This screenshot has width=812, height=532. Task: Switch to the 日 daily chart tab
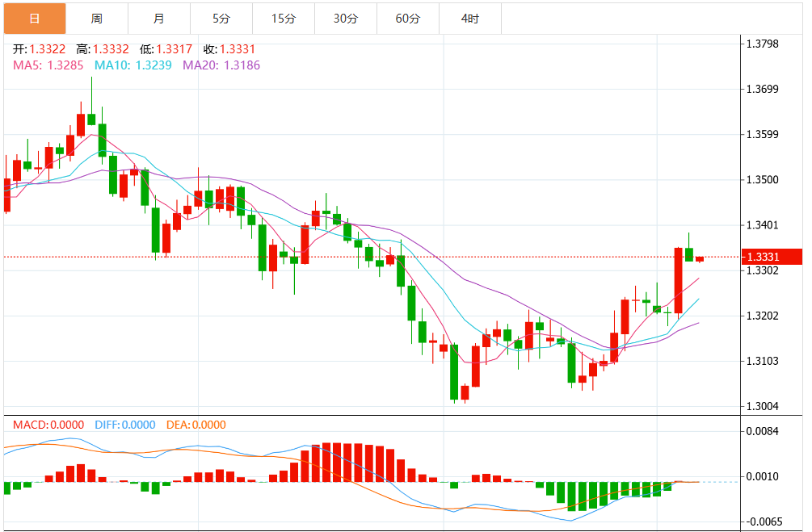(x=34, y=18)
